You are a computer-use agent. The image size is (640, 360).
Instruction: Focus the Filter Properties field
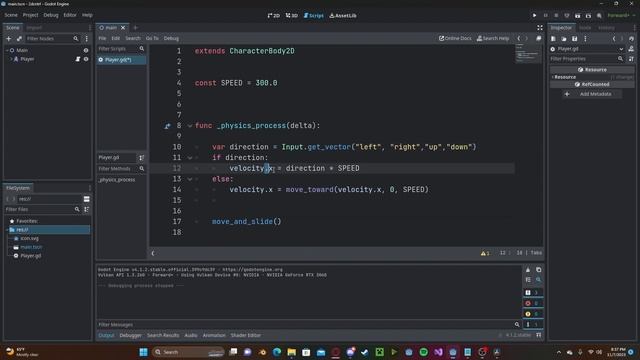587,59
